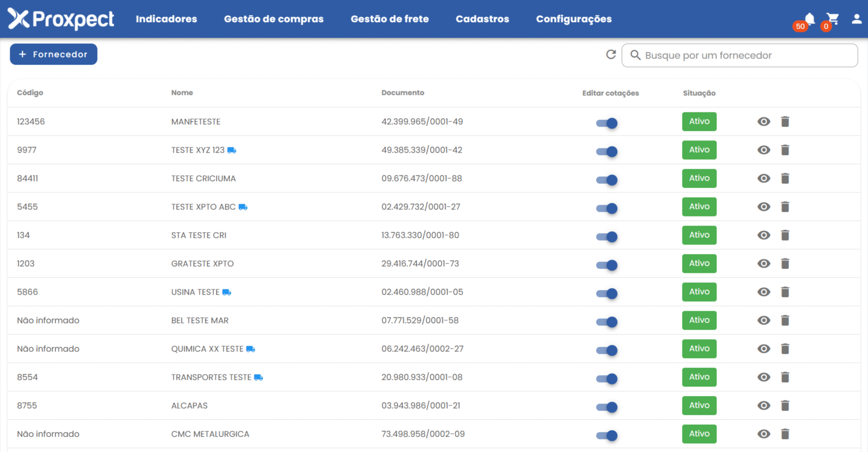Screen dimensions: 868x452
Task: Click the + Fornecedor button
Action: tap(54, 54)
